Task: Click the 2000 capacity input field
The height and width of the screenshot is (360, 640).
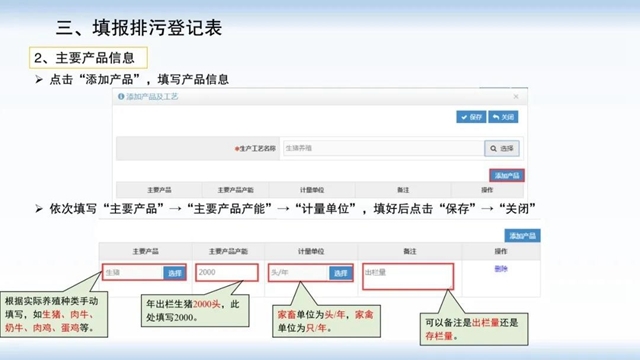Action: pyautogui.click(x=227, y=272)
